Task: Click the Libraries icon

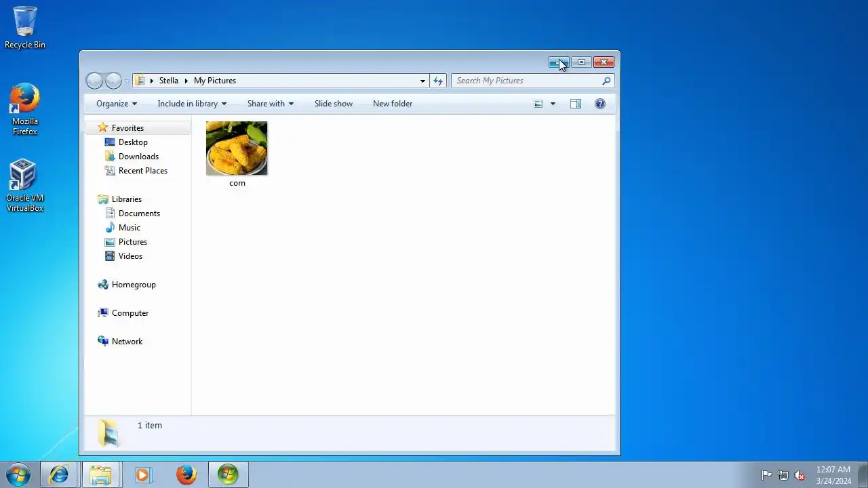Action: pos(103,199)
